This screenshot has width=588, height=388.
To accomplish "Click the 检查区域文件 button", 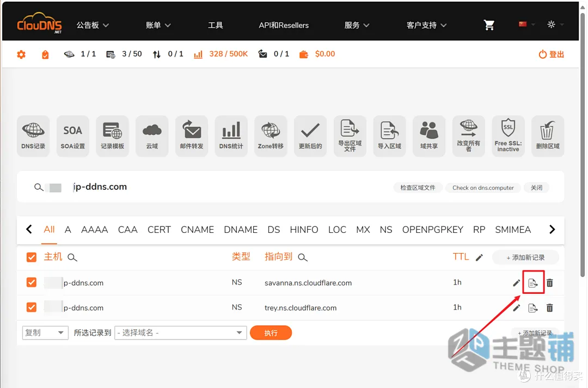I will coord(418,187).
